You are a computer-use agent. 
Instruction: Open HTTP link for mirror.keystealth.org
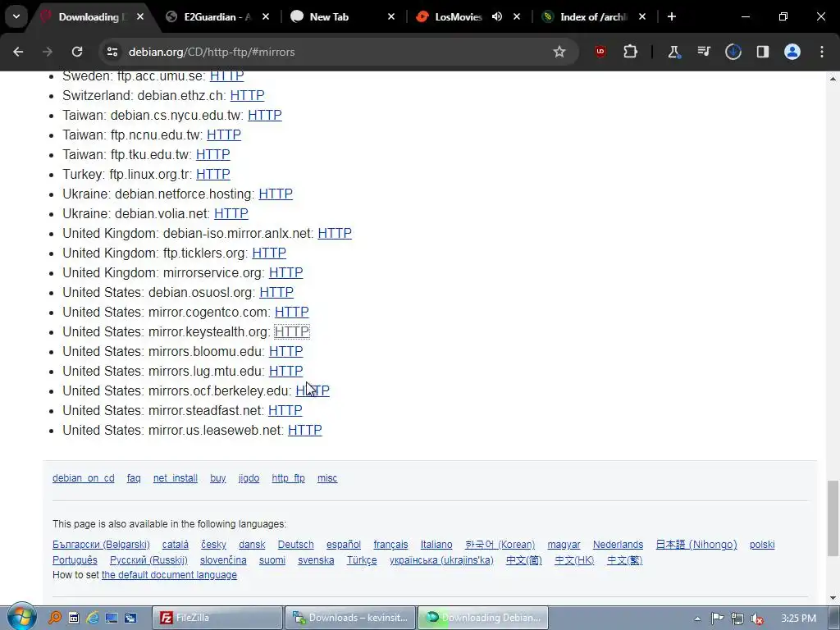click(291, 331)
